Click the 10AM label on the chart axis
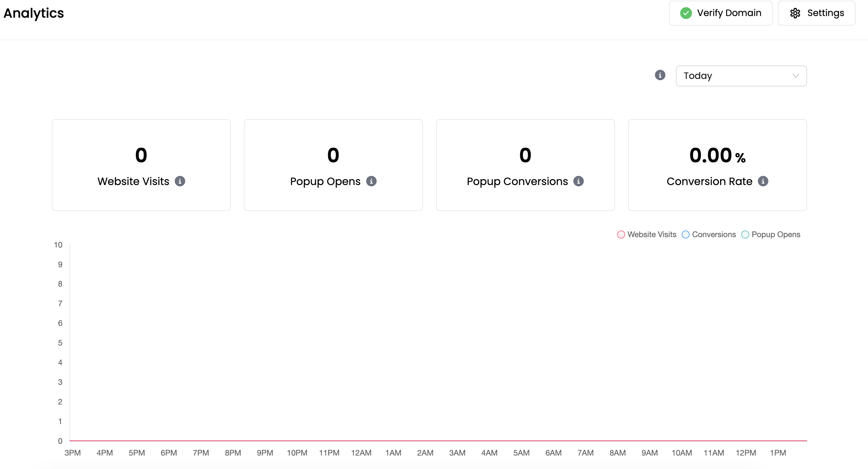This screenshot has width=868, height=469. pyautogui.click(x=682, y=453)
